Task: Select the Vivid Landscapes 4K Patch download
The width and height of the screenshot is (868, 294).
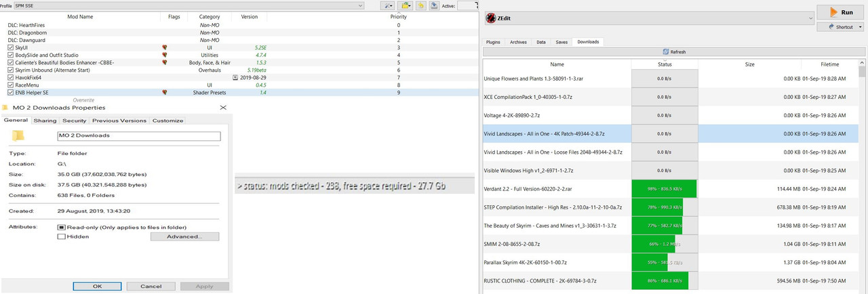Action: click(x=671, y=133)
